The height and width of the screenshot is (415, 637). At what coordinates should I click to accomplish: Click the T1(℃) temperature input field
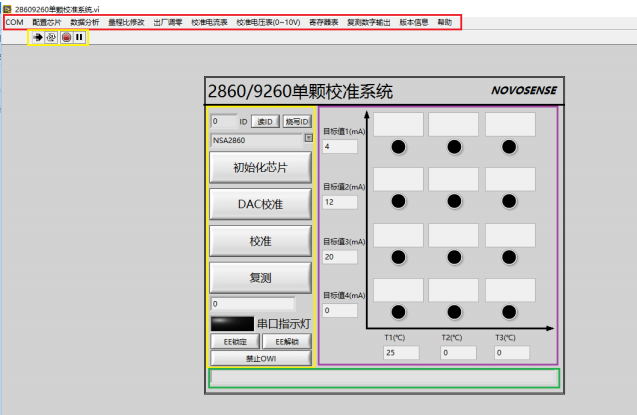[400, 353]
